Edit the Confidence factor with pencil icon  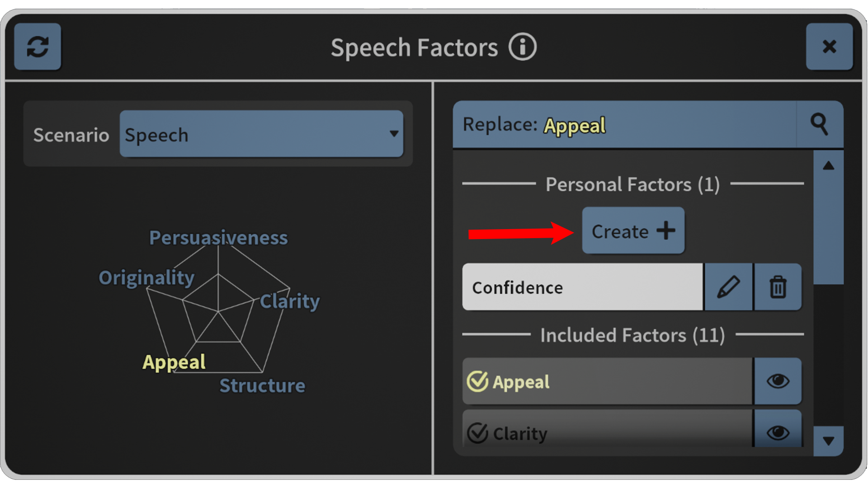click(x=728, y=287)
